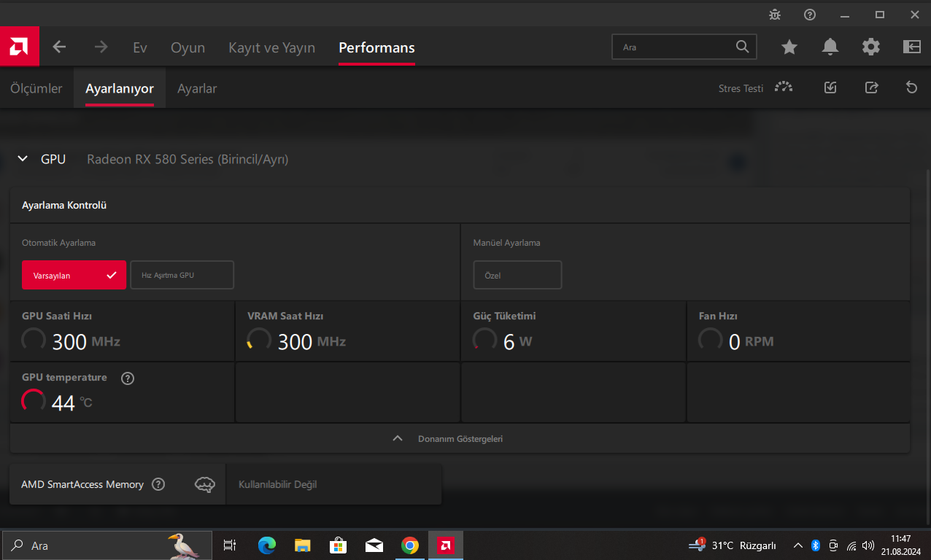The height and width of the screenshot is (560, 931).
Task: Click the Wi-Fi network tray icon
Action: tap(851, 545)
